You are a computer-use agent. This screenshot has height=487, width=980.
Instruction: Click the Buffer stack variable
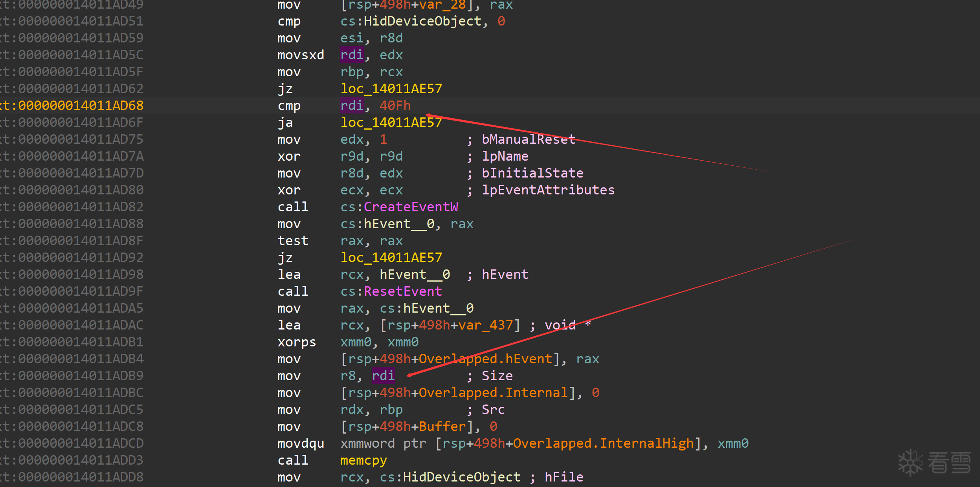tap(442, 427)
